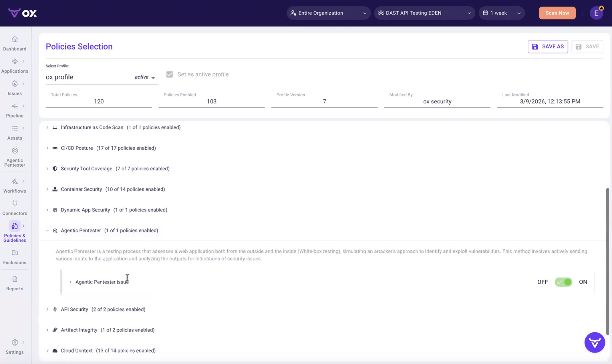Click the Container Security icon

55,189
